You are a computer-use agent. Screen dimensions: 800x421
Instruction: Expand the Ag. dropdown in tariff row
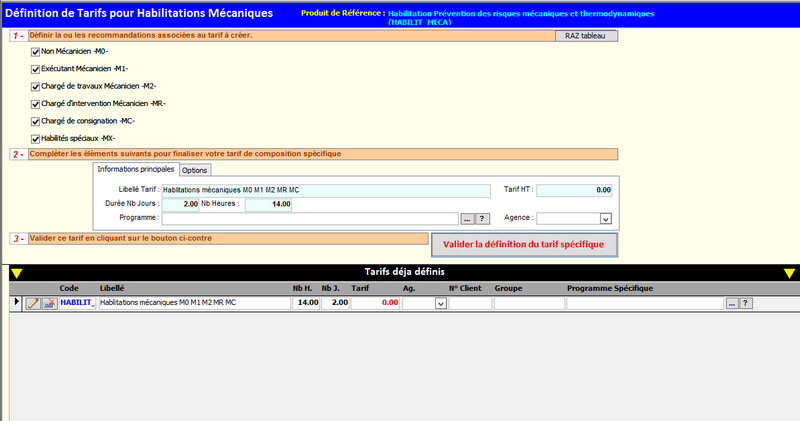440,304
